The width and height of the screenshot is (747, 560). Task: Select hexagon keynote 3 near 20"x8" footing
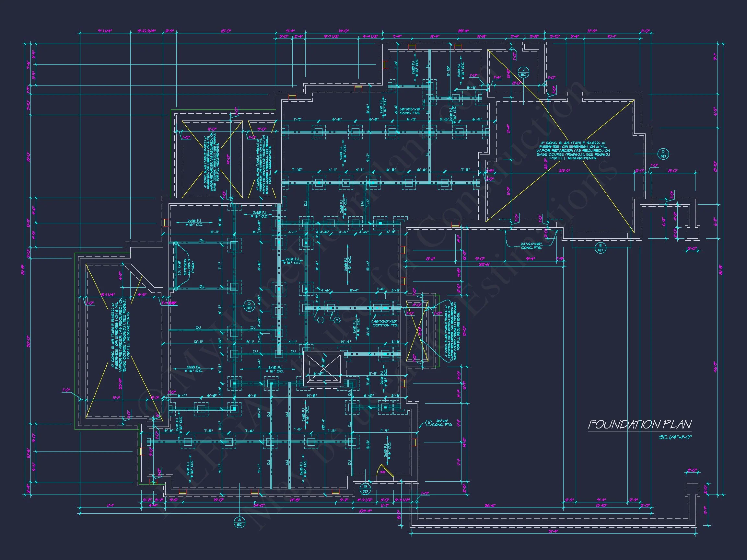point(428,423)
